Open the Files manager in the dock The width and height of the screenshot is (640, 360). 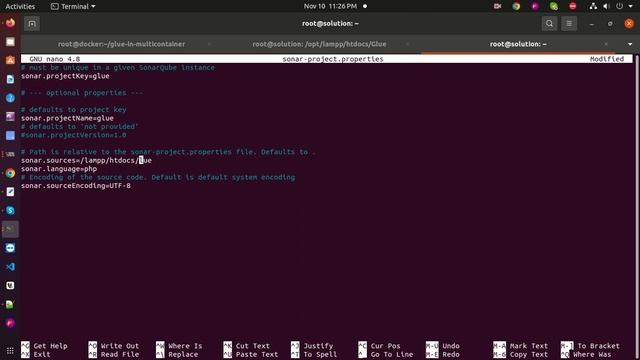(x=10, y=42)
